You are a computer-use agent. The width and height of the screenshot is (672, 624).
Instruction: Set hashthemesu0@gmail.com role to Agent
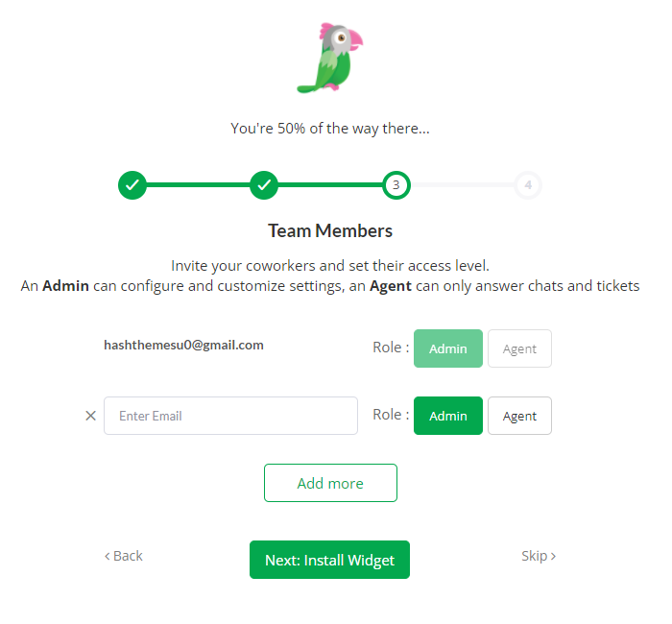point(520,348)
